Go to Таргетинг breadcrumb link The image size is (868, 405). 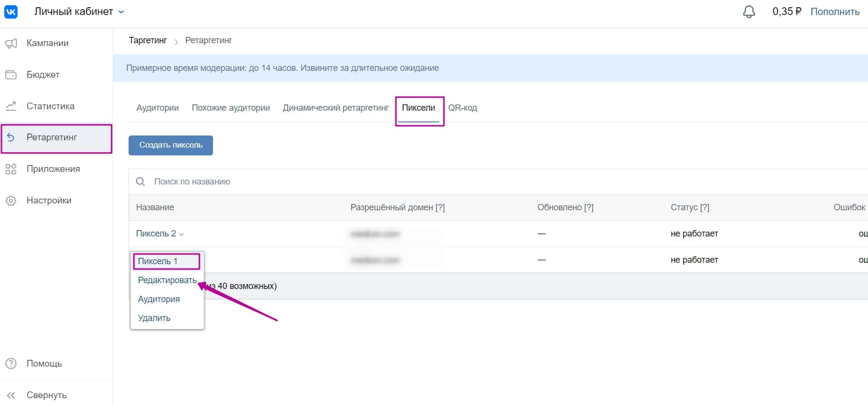pyautogui.click(x=148, y=40)
